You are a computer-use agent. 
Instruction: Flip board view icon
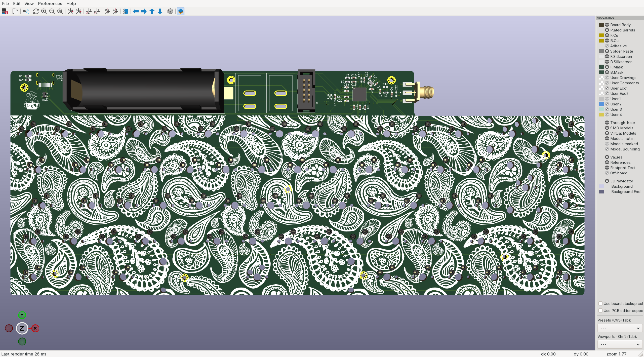pyautogui.click(x=126, y=11)
